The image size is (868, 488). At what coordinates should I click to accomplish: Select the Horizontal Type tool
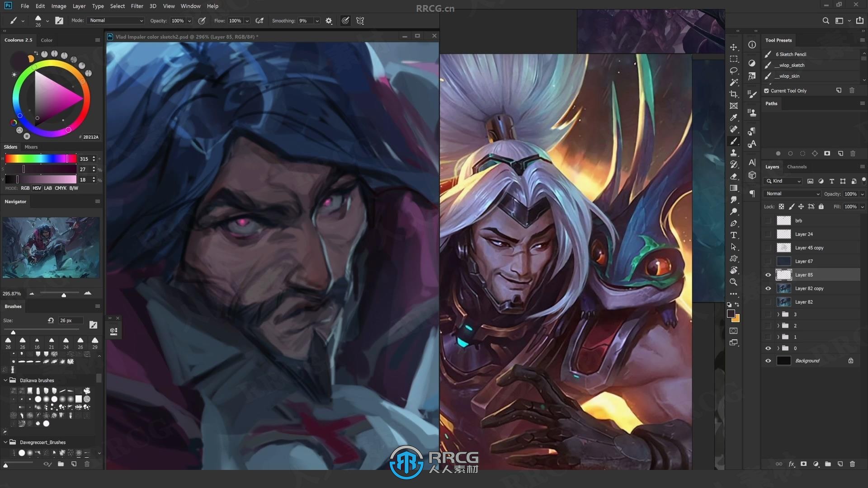click(734, 235)
